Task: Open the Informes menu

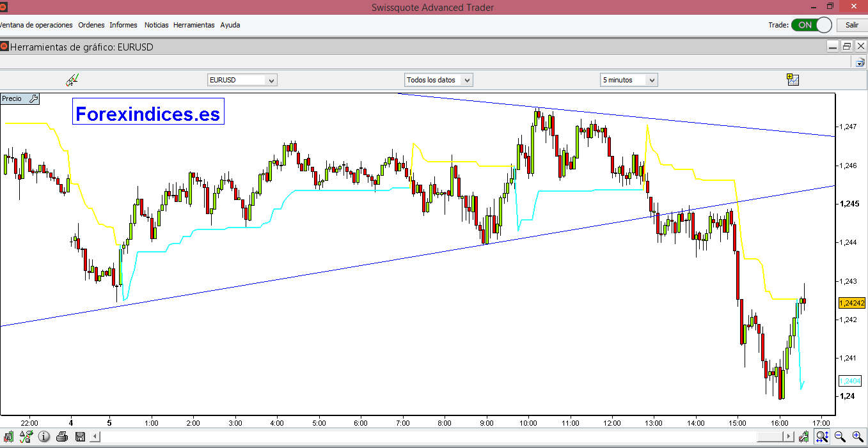Action: coord(123,25)
